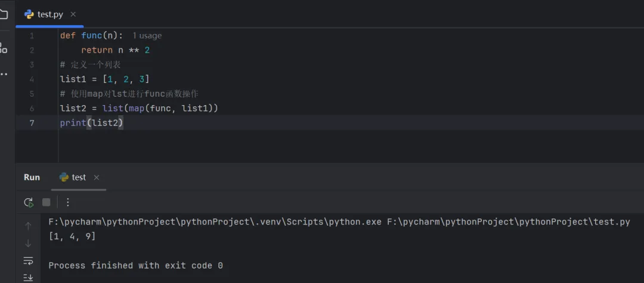Rerun the test script

point(28,202)
